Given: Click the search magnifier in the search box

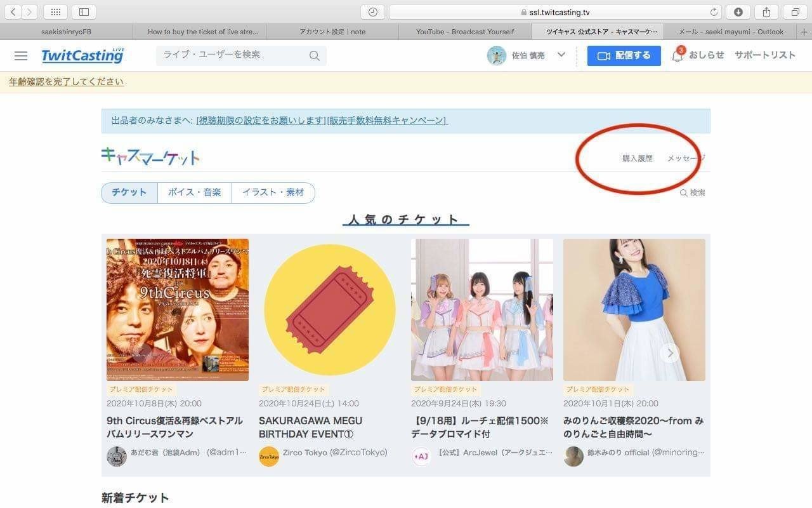Looking at the screenshot, I should pos(315,56).
